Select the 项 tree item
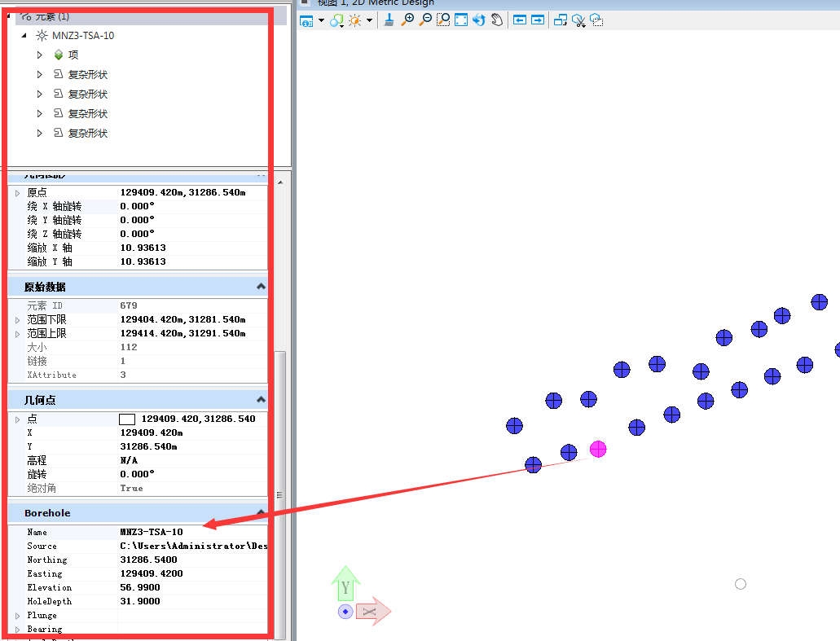 pyautogui.click(x=73, y=55)
